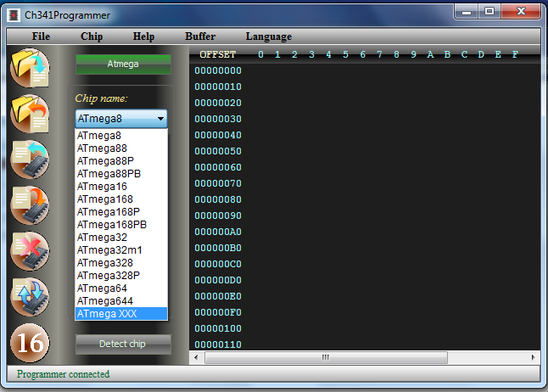Click the horizontal scrollbar thumb in hex view
548x392 pixels.
(x=326, y=357)
